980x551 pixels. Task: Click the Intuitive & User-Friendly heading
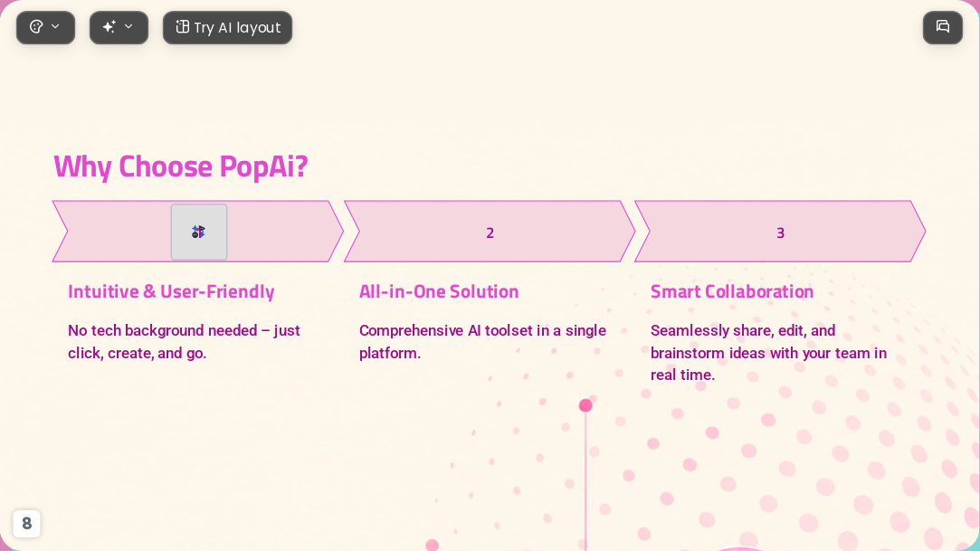click(171, 291)
